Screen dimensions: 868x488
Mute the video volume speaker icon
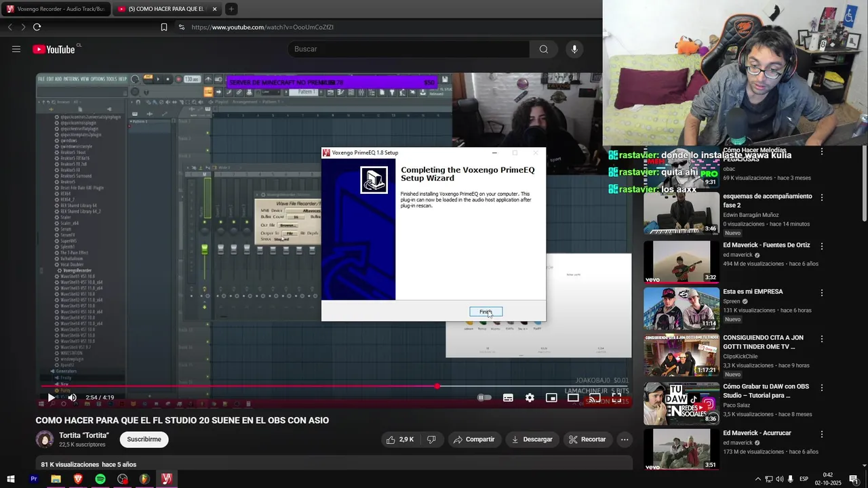tap(73, 397)
